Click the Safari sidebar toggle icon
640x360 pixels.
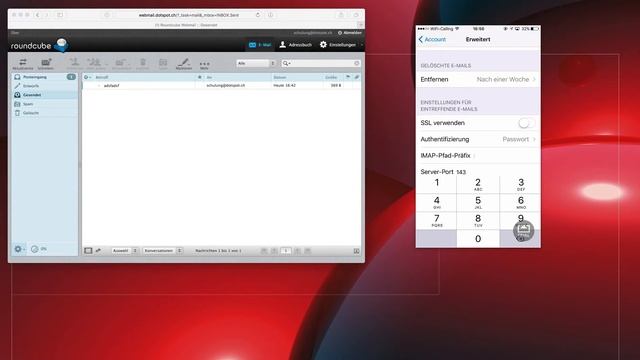click(x=60, y=15)
